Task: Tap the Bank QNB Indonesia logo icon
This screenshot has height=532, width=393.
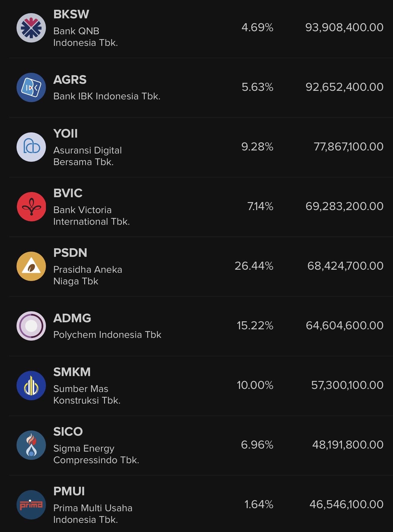Action: (x=31, y=28)
